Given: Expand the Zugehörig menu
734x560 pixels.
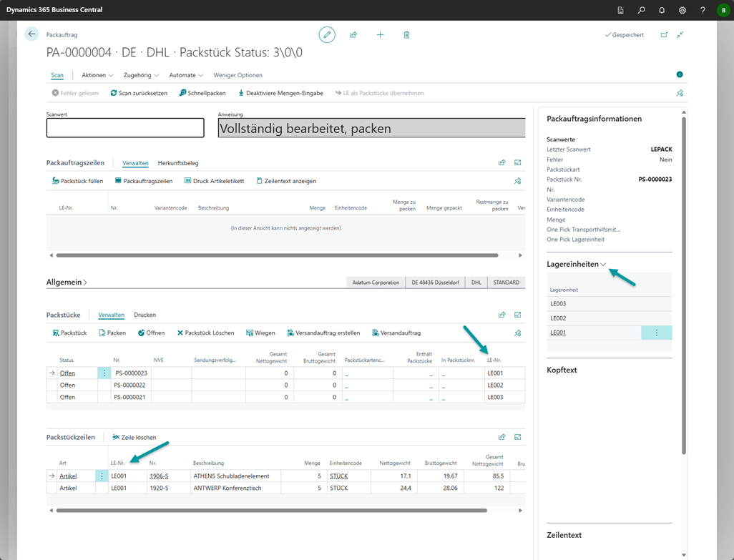Looking at the screenshot, I should tap(141, 75).
